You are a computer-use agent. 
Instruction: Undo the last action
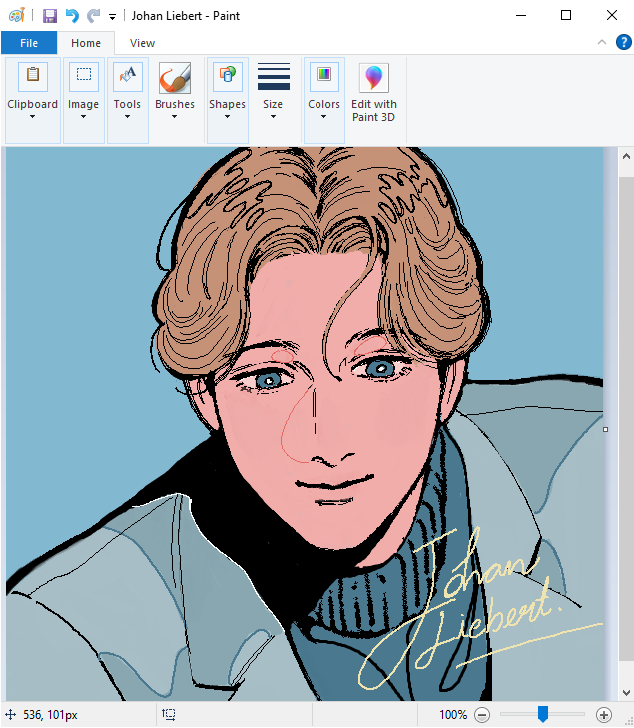(x=72, y=16)
